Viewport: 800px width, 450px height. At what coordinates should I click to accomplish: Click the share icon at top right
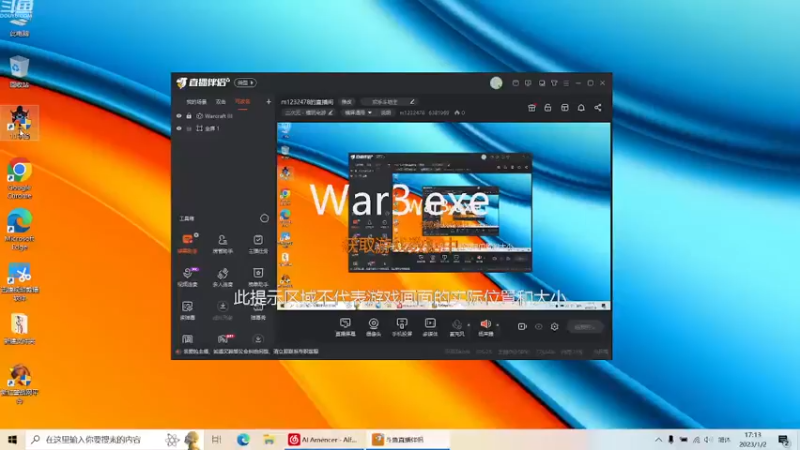(597, 108)
